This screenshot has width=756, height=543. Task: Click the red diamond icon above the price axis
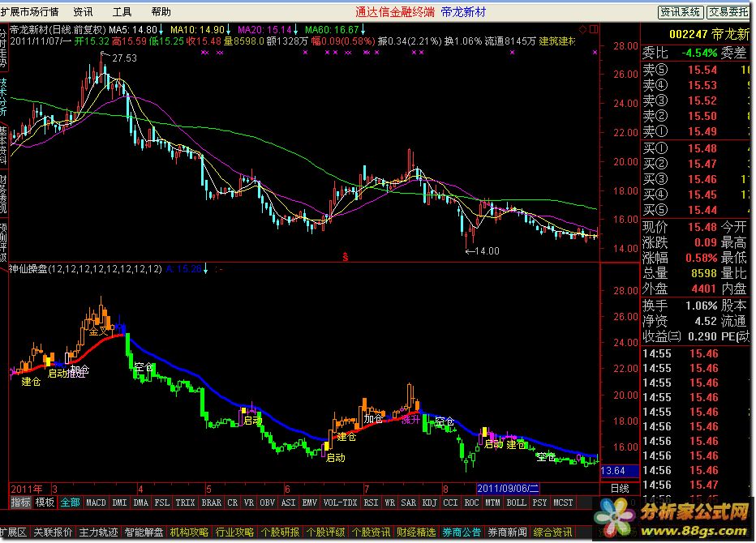pyautogui.click(x=582, y=30)
